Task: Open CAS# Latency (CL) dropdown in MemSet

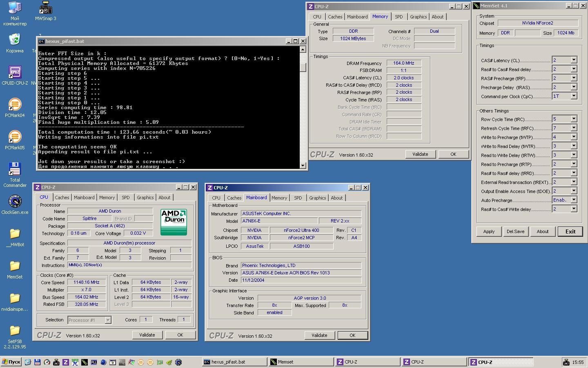Action: tap(573, 60)
